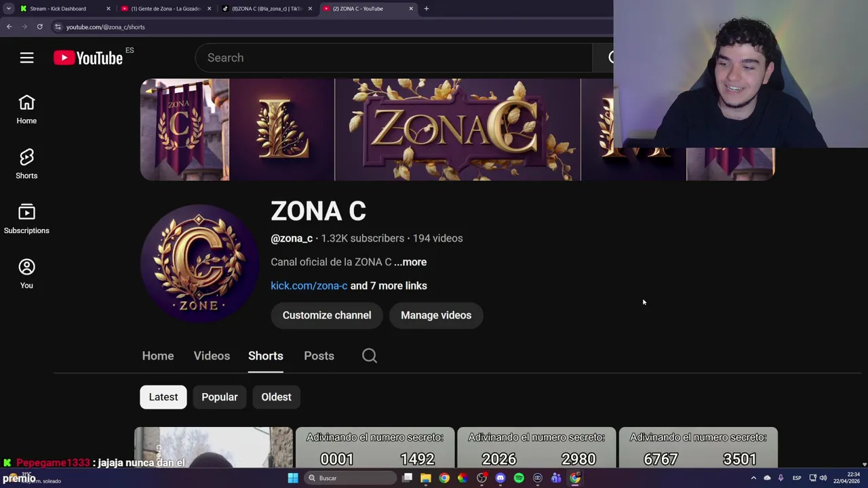Image resolution: width=868 pixels, height=488 pixels.
Task: Open the ESP language switcher
Action: 797,478
